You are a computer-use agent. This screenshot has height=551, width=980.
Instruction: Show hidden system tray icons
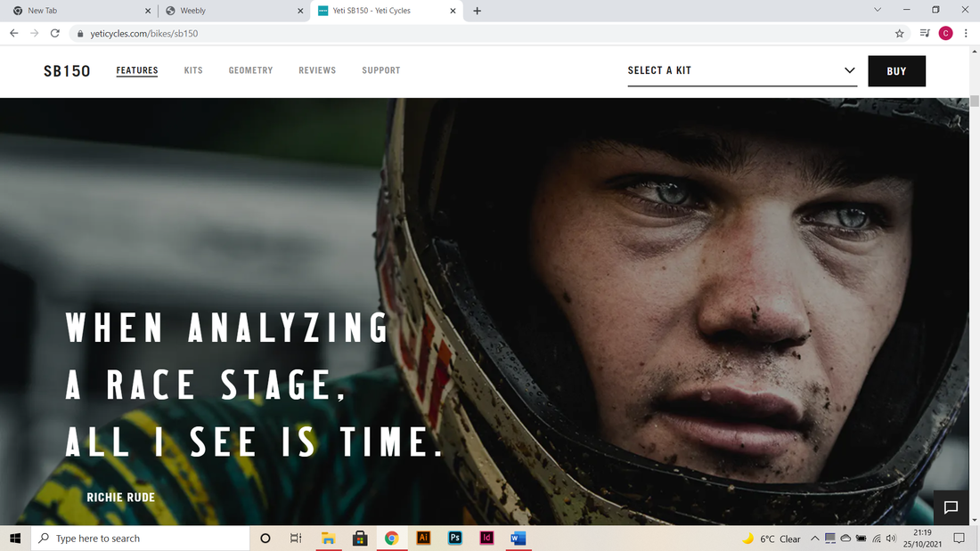coord(814,538)
